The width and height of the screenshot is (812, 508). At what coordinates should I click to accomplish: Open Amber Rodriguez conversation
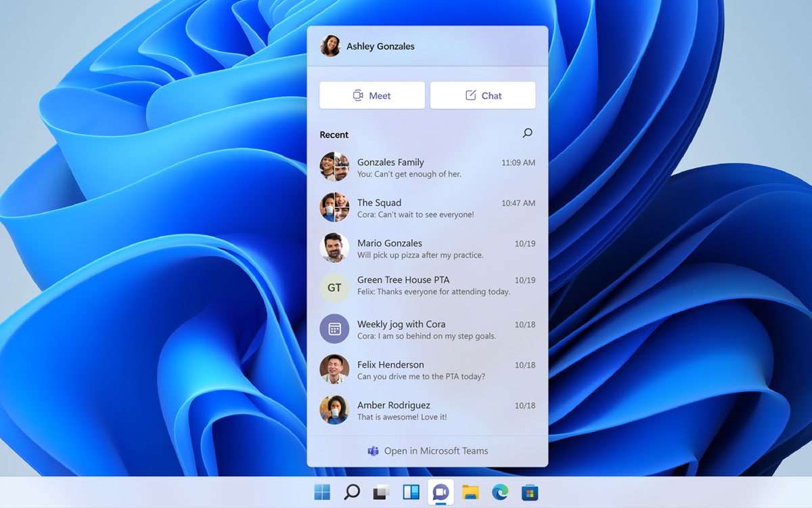(427, 410)
